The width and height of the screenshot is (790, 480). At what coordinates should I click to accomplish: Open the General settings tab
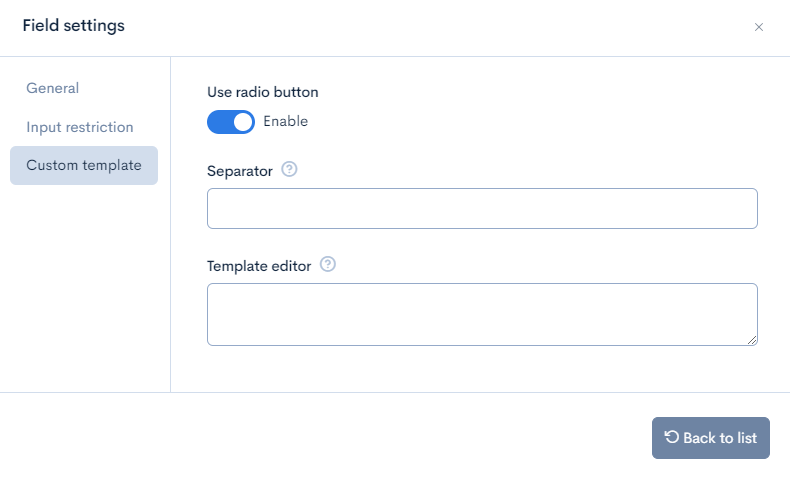pyautogui.click(x=53, y=88)
